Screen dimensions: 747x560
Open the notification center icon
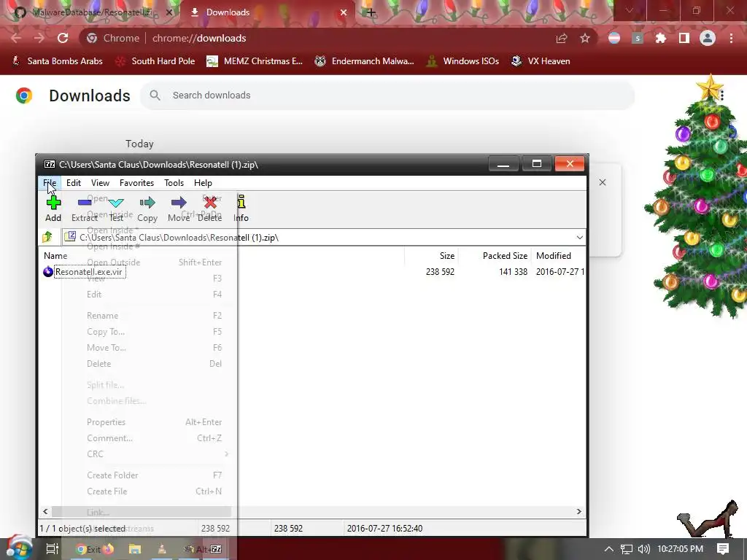[x=723, y=549]
